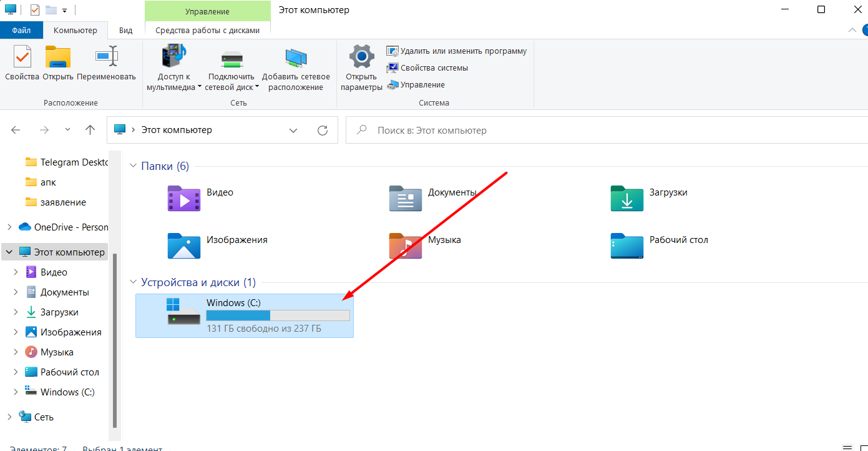868x451 pixels.
Task: Expand the OneDrive tree node
Action: [x=9, y=227]
